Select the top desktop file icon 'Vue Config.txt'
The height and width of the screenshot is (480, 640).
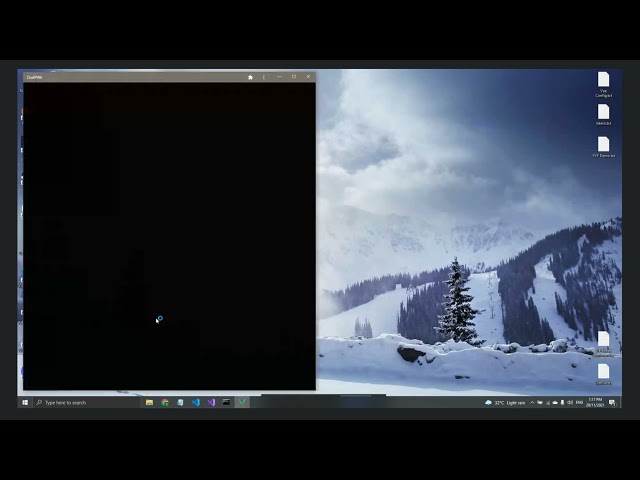pyautogui.click(x=603, y=84)
